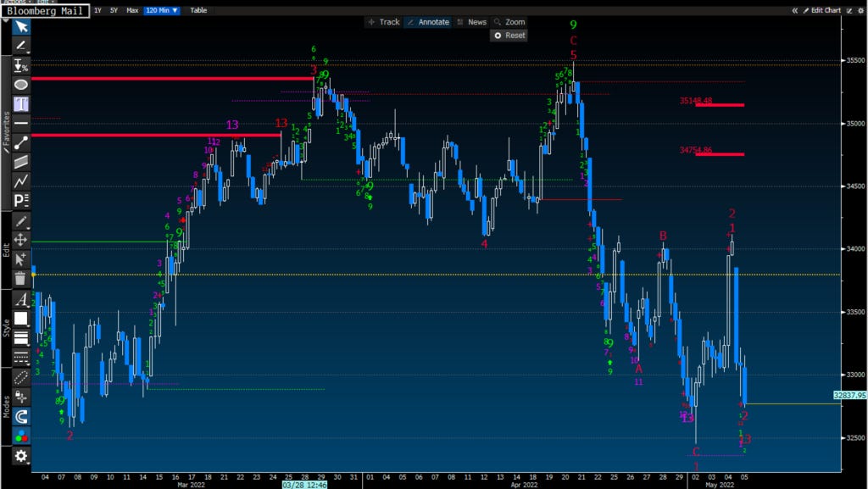Image resolution: width=868 pixels, height=489 pixels.
Task: Open the font style A option
Action: point(21,300)
